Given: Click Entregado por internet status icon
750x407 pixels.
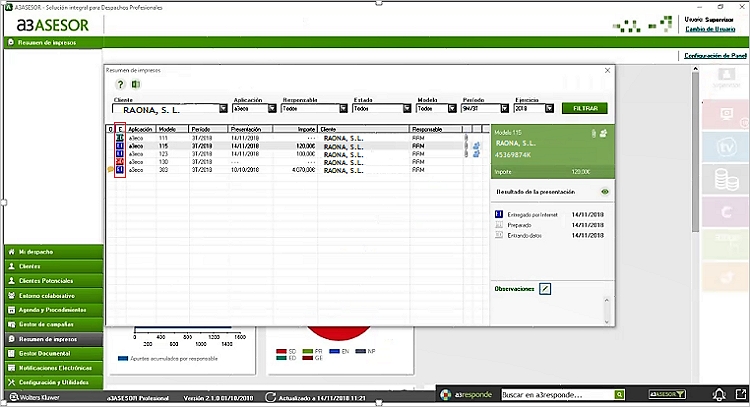Looking at the screenshot, I should 499,214.
